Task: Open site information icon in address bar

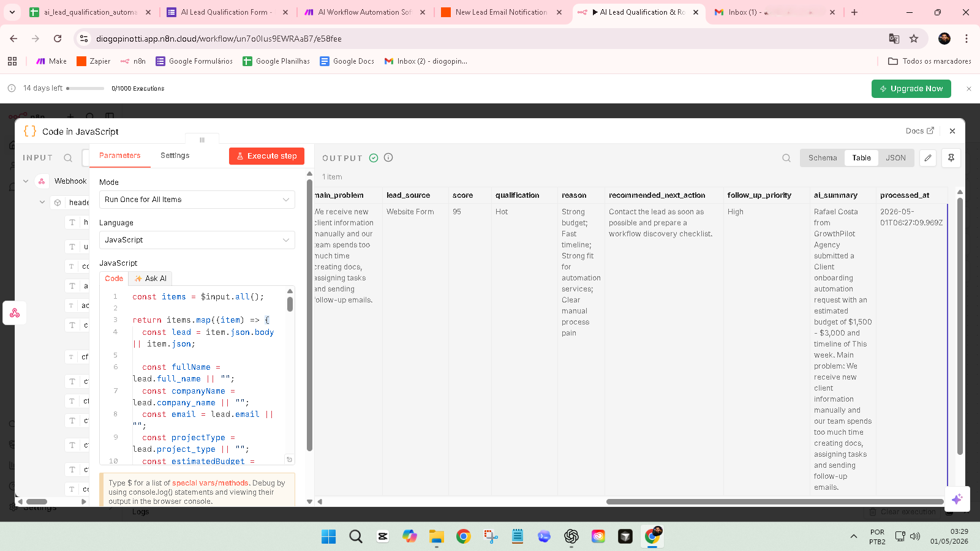Action: [x=85, y=39]
